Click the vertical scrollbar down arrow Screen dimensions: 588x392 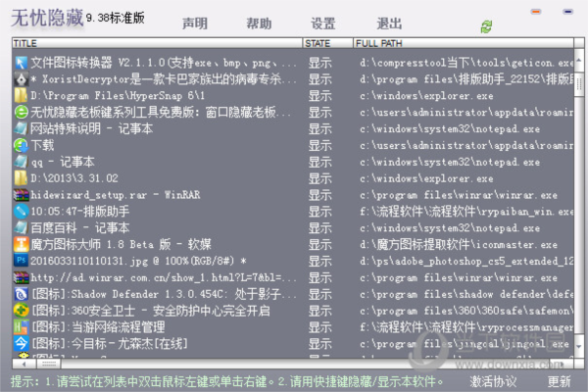pos(579,347)
